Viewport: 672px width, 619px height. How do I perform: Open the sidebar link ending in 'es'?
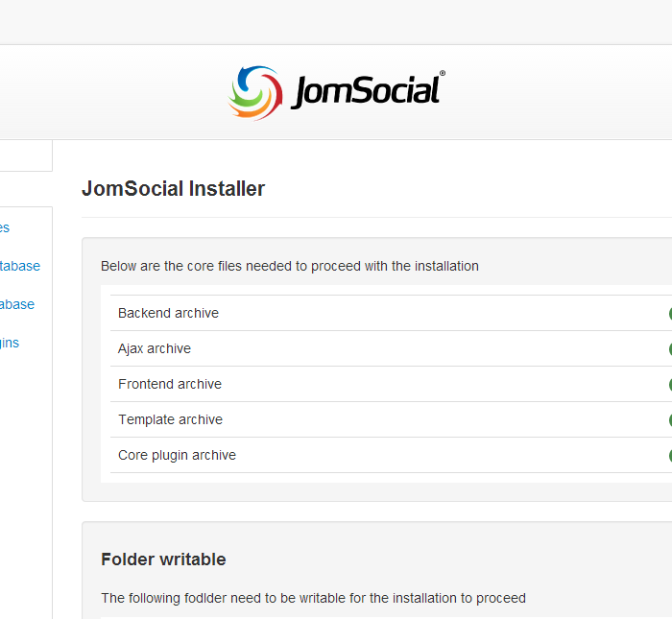[x=5, y=227]
